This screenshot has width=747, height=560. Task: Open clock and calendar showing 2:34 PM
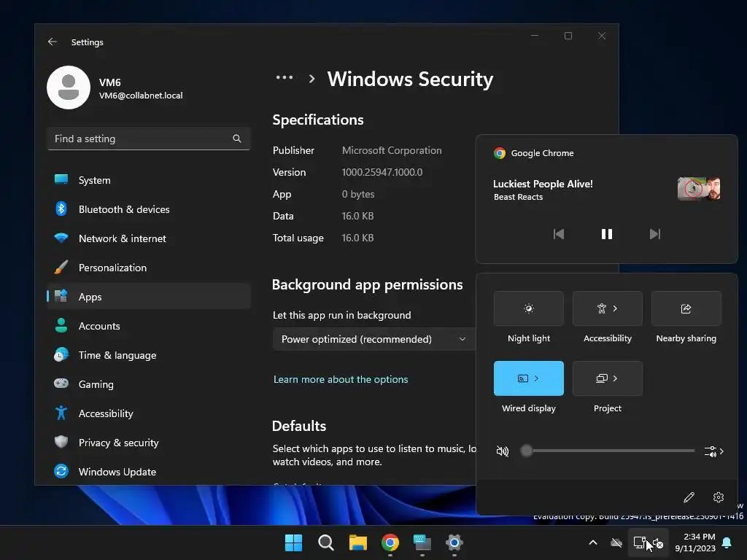(x=695, y=542)
